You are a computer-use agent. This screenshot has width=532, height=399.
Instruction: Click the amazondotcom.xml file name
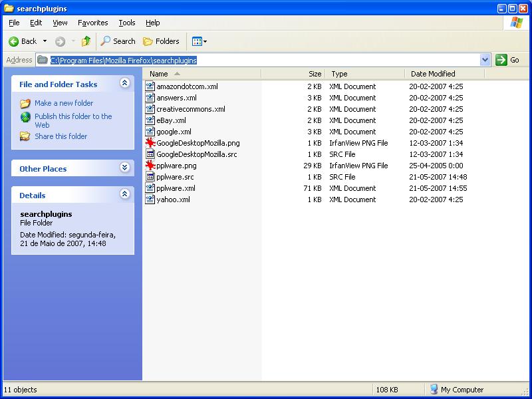point(188,86)
